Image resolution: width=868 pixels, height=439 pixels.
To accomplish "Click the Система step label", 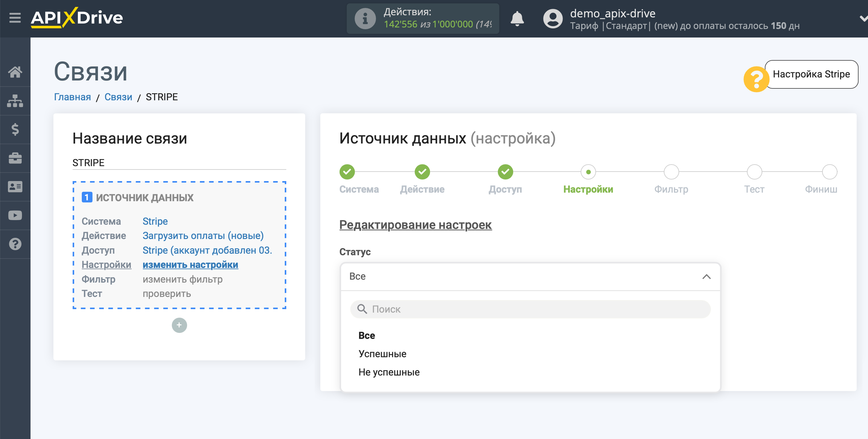I will point(359,189).
